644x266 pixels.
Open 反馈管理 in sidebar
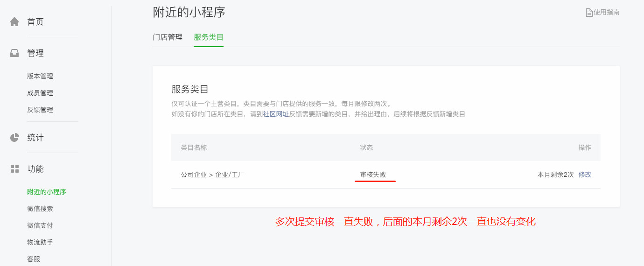tap(40, 110)
